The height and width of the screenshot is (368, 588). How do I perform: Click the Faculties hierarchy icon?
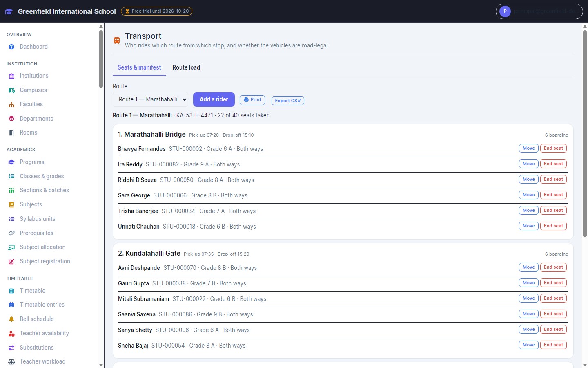pos(11,105)
